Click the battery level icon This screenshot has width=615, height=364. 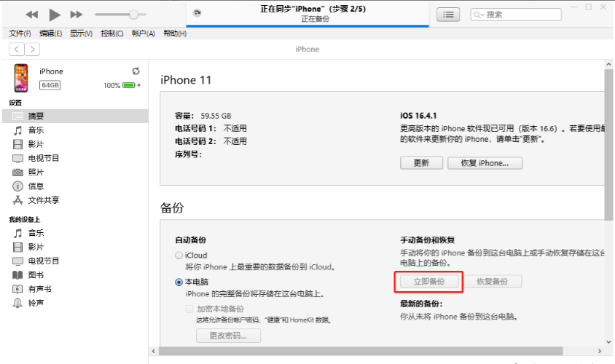(129, 85)
